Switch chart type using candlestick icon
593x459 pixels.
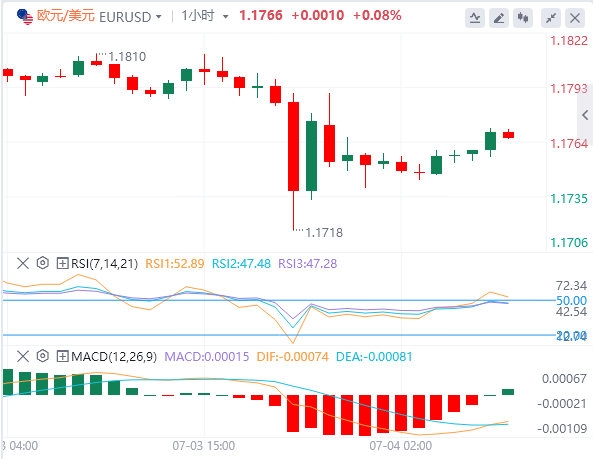pyautogui.click(x=523, y=18)
